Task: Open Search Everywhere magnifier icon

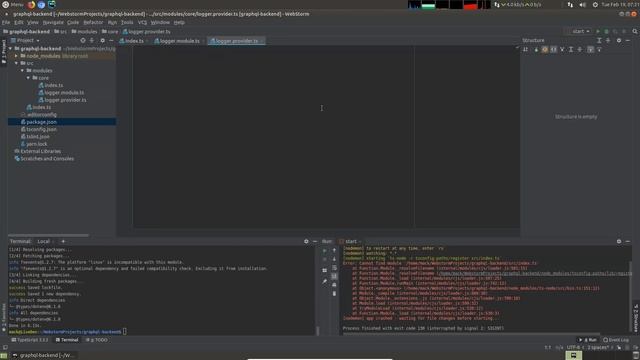Action: click(635, 31)
